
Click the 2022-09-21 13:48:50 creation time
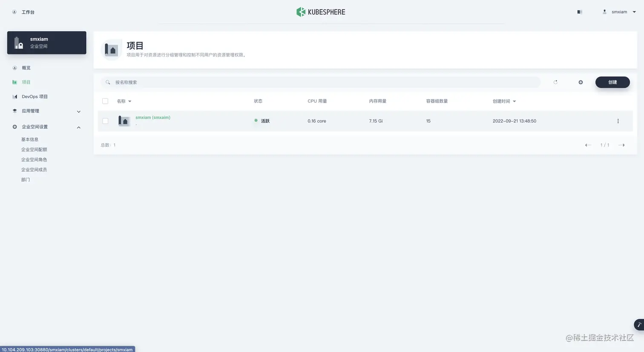click(515, 121)
